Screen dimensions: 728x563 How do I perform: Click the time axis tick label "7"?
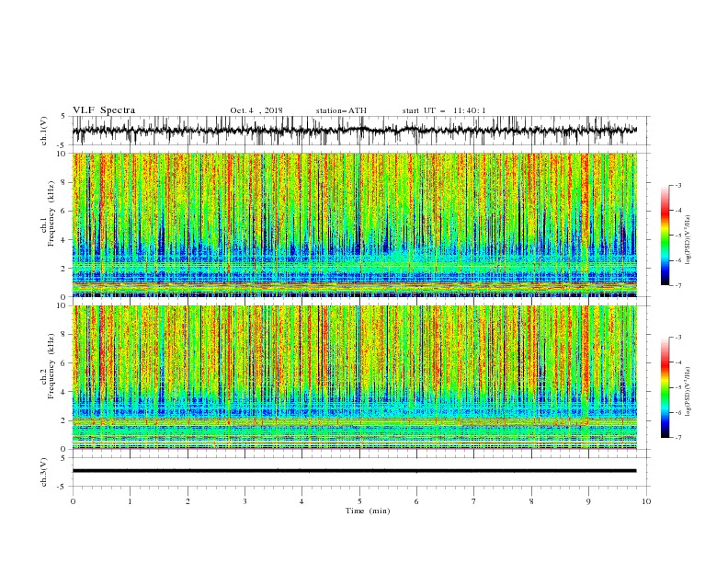[x=474, y=501]
